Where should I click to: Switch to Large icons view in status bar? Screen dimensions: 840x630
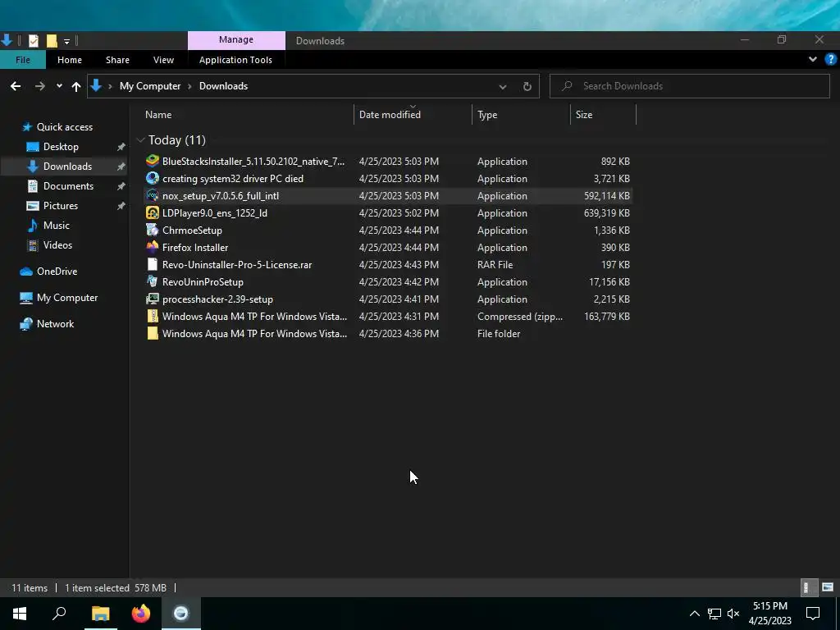pyautogui.click(x=828, y=587)
